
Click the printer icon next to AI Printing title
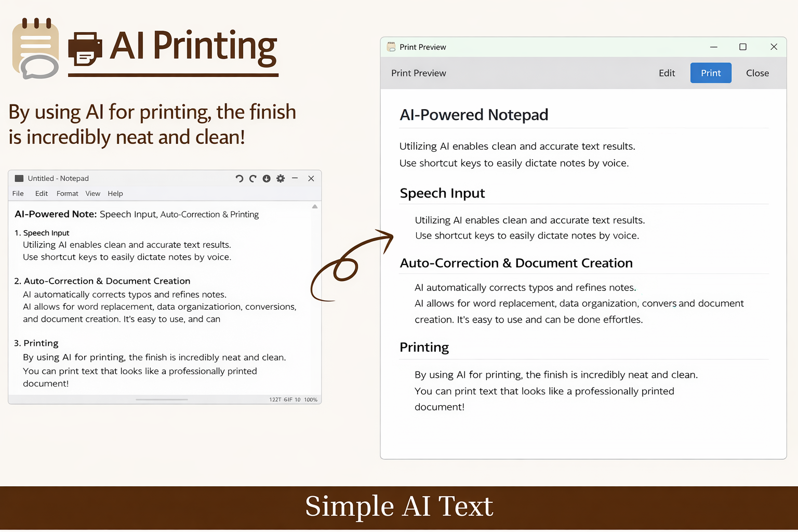tap(85, 49)
